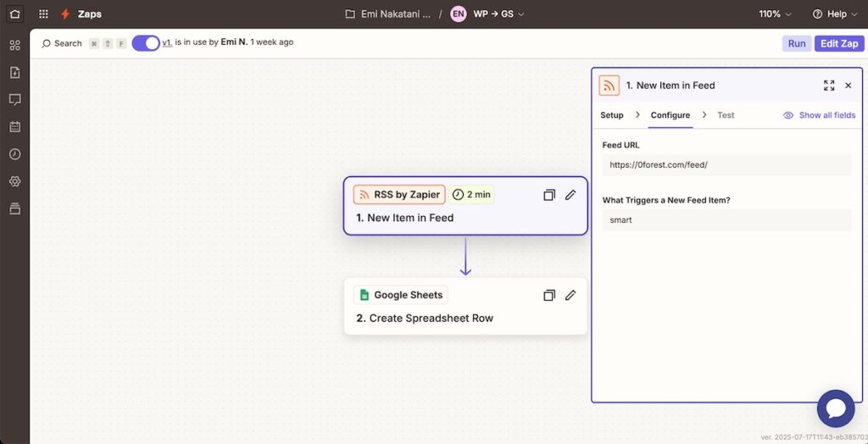Viewport: 868px width, 444px height.
Task: Open the advanced settings gear sidebar icon
Action: [x=15, y=181]
